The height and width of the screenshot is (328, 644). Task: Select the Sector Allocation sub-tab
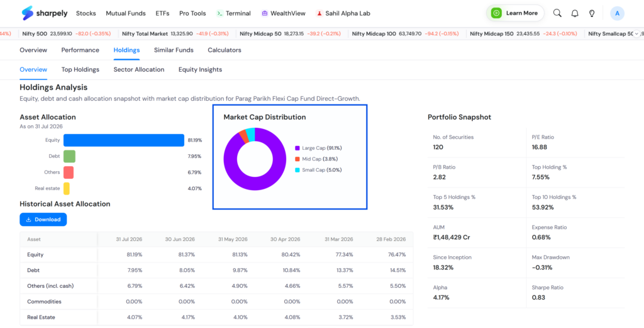click(139, 69)
